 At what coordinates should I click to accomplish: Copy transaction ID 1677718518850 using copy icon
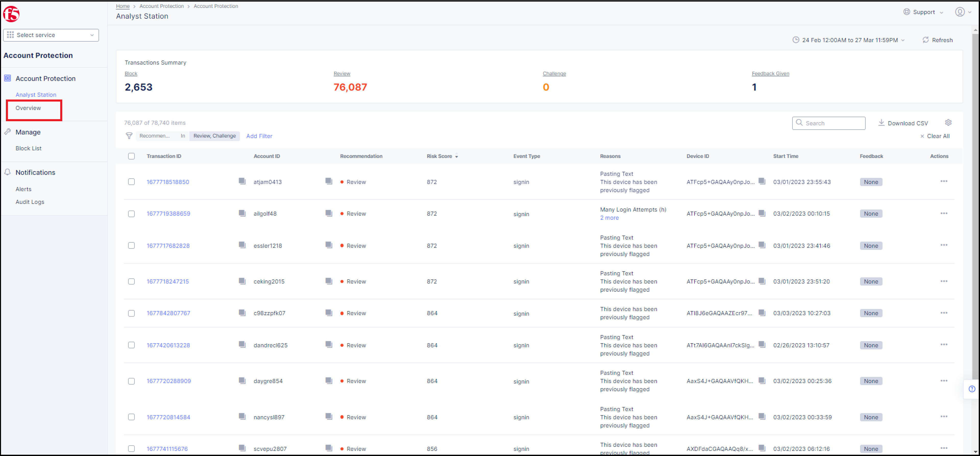click(242, 181)
